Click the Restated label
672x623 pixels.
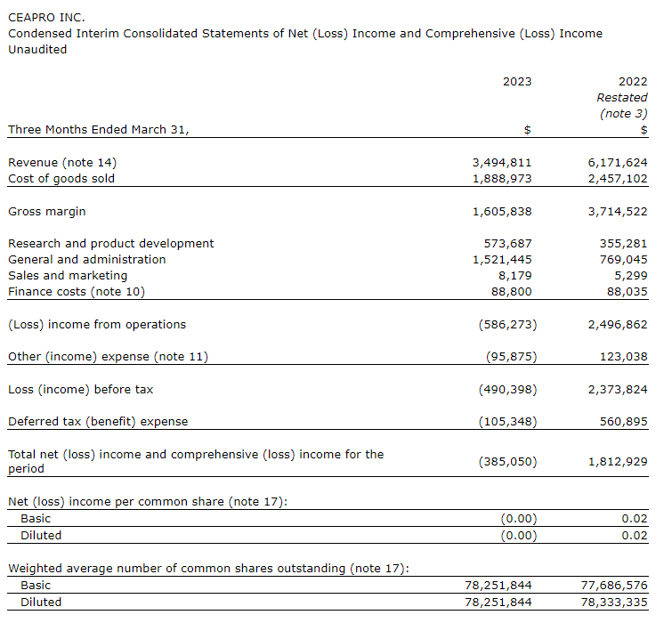(622, 98)
